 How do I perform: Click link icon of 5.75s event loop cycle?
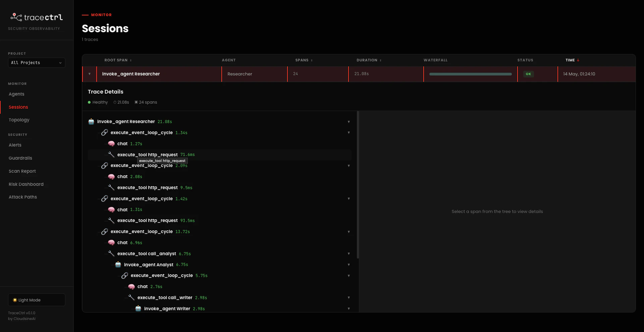click(x=125, y=275)
